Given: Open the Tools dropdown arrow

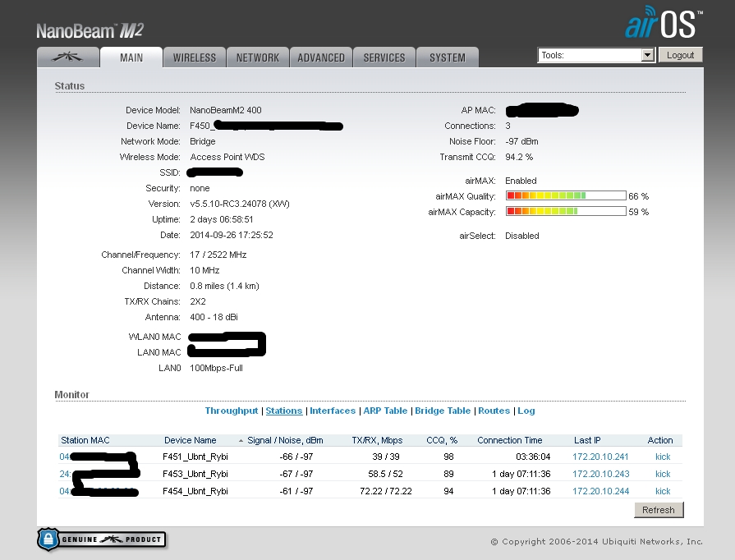Looking at the screenshot, I should pos(647,55).
